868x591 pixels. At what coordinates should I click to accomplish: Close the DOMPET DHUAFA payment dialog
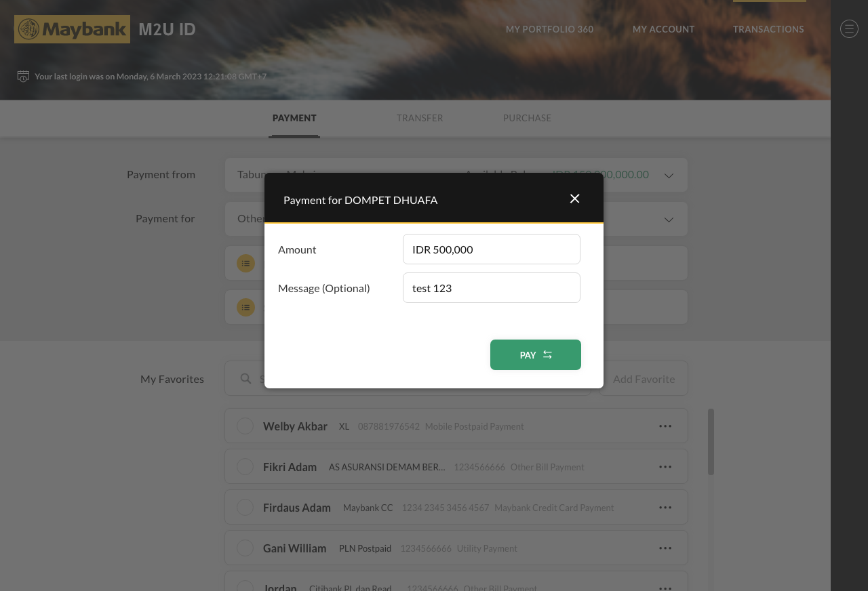click(575, 199)
